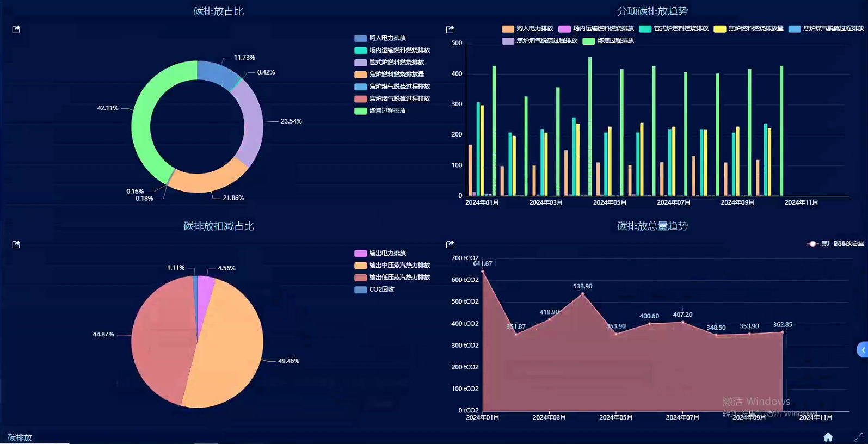
Task: Click 输出低压蒸汽热力排放 legend entry
Action: (399, 277)
